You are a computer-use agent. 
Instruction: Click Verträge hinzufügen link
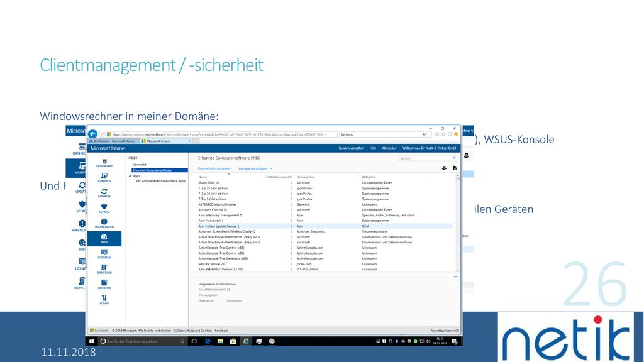click(x=252, y=168)
